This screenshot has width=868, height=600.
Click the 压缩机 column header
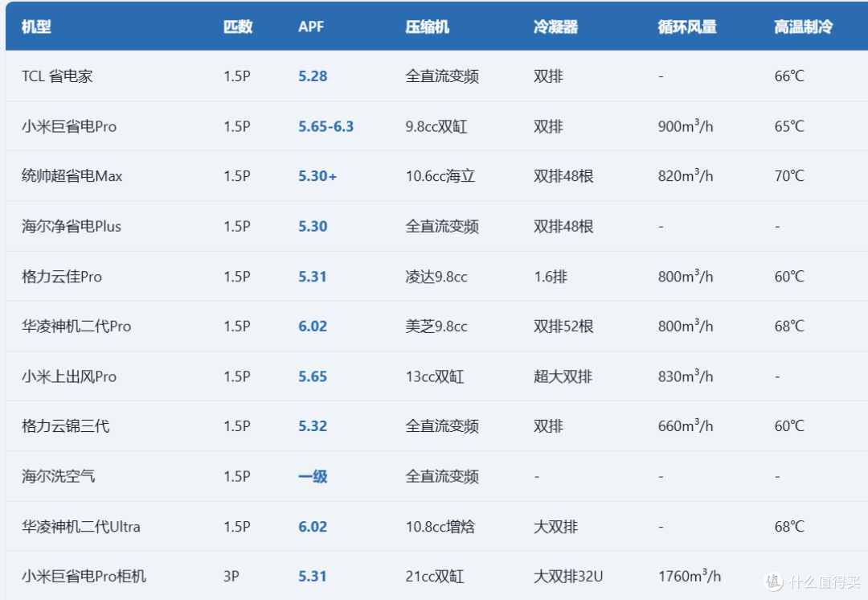pyautogui.click(x=428, y=27)
